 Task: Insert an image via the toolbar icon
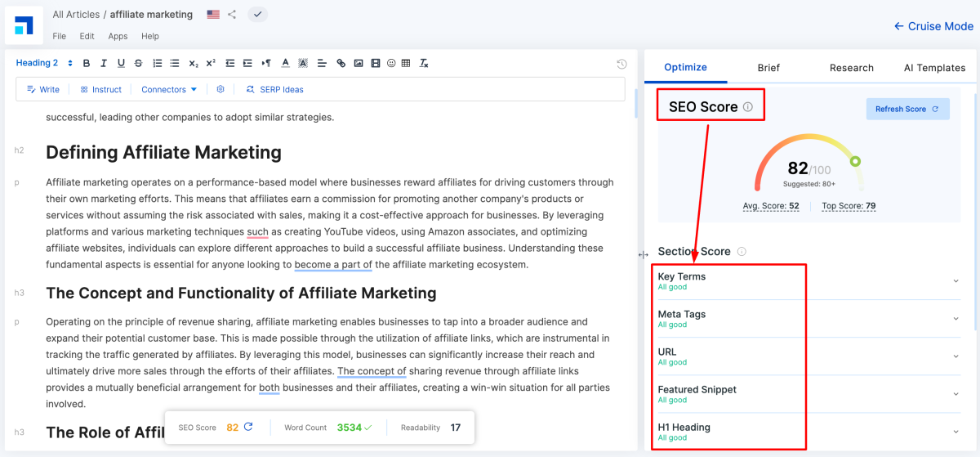coord(358,63)
